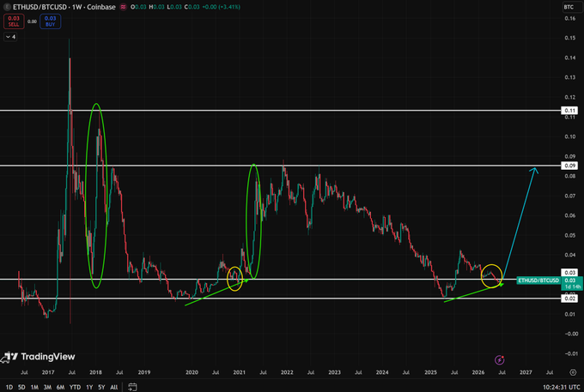584x392 pixels.
Task: Select the 1D date range
Action: pos(9,387)
